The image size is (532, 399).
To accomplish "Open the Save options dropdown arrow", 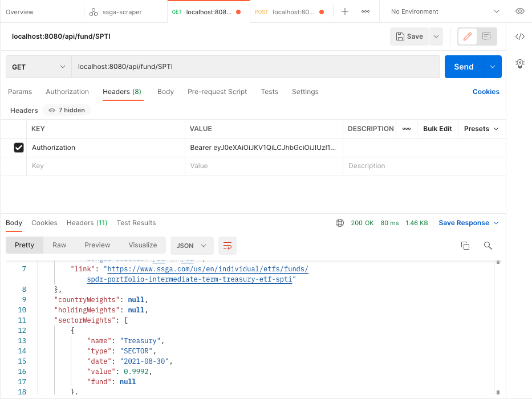I will pyautogui.click(x=436, y=36).
